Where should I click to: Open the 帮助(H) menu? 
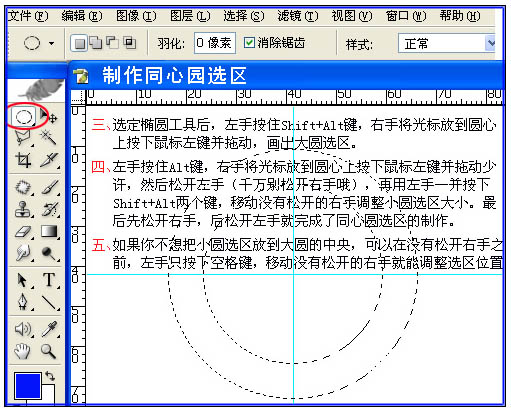[460, 16]
